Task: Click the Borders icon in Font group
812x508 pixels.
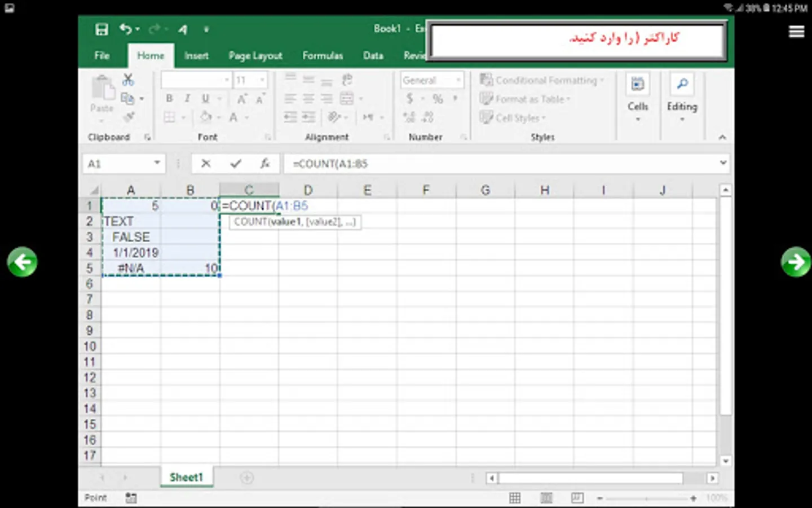Action: (169, 117)
